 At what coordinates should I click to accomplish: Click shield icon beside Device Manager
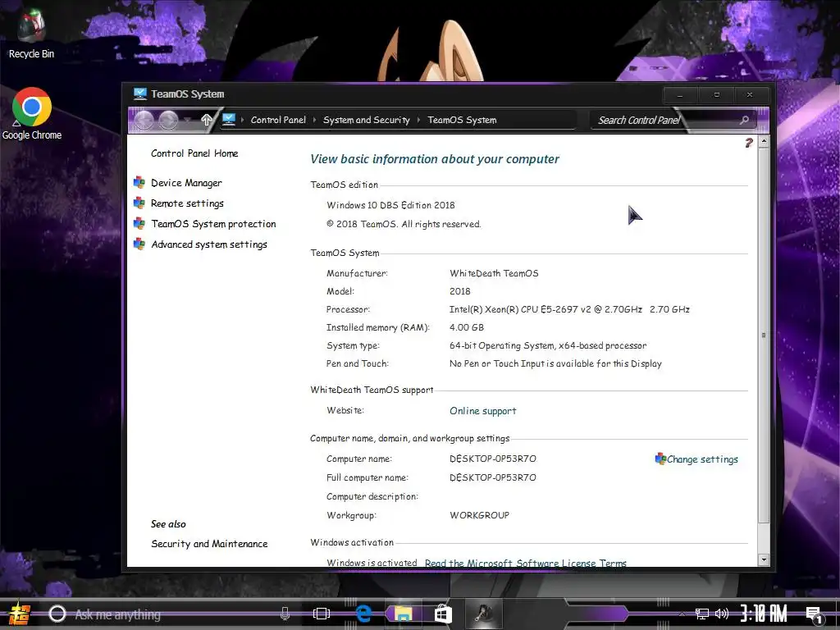139,183
